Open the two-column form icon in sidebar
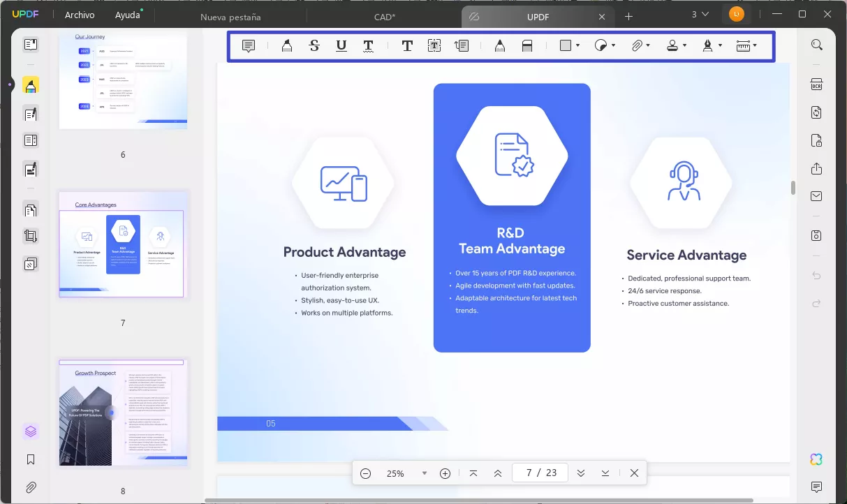 (x=31, y=140)
